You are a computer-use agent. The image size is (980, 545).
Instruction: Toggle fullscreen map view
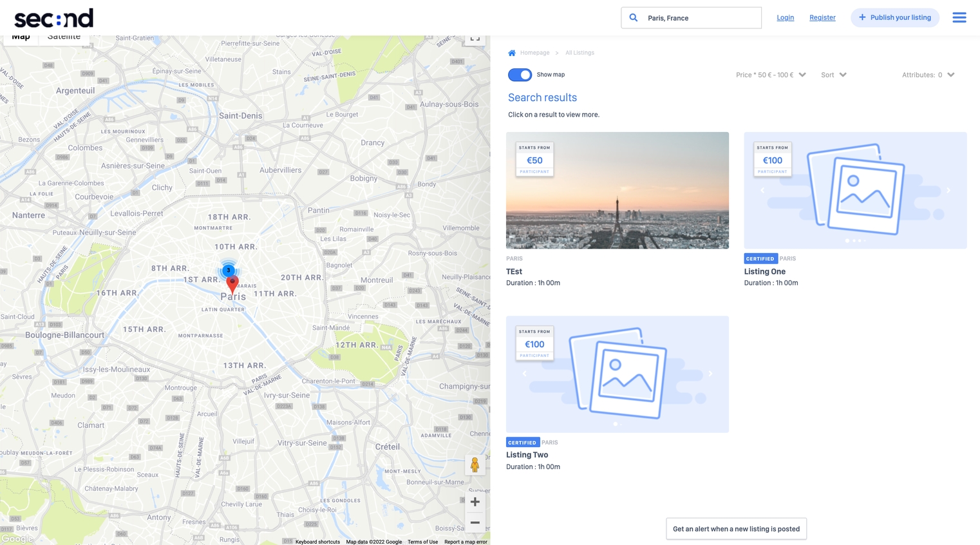point(475,39)
